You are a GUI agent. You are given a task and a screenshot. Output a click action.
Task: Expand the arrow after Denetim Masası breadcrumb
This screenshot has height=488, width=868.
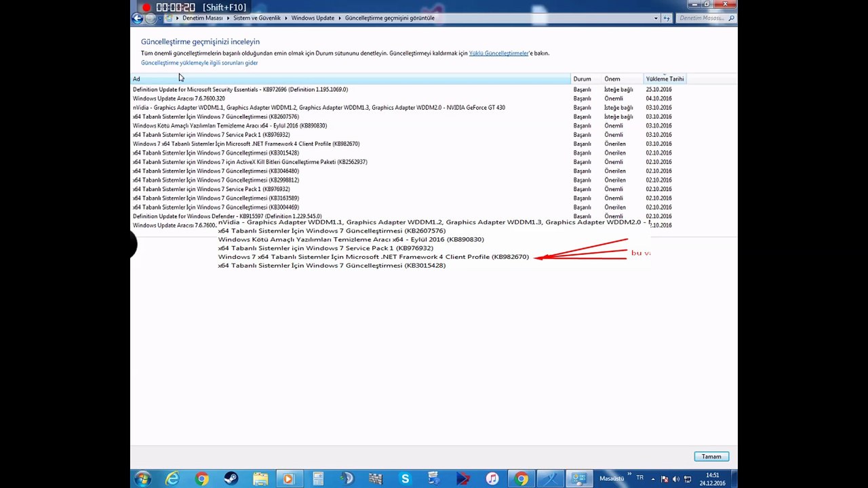(228, 18)
